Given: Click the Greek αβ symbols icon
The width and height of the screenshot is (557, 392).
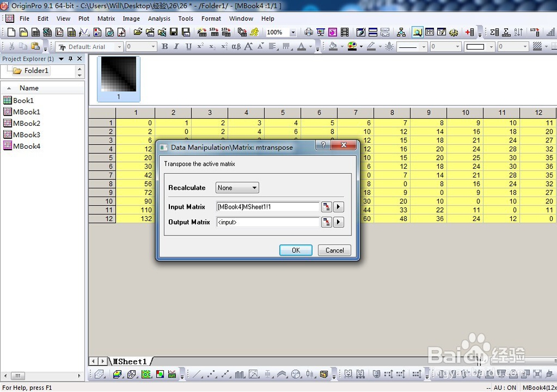Looking at the screenshot, I should pyautogui.click(x=236, y=47).
